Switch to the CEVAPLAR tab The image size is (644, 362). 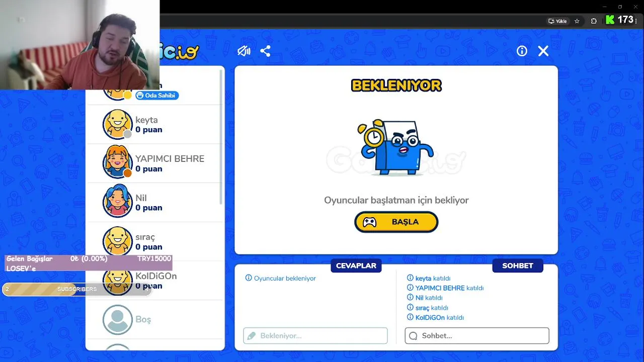[356, 265]
